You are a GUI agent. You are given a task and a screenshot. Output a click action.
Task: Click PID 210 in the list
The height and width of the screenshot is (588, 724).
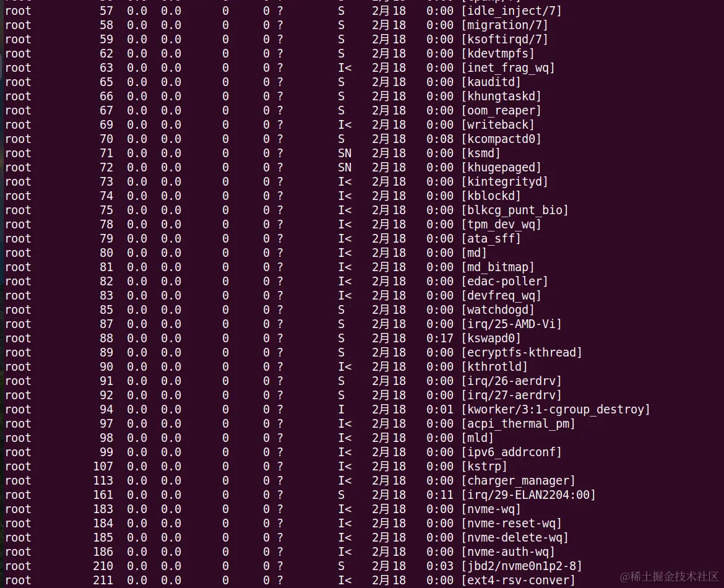pyautogui.click(x=103, y=566)
